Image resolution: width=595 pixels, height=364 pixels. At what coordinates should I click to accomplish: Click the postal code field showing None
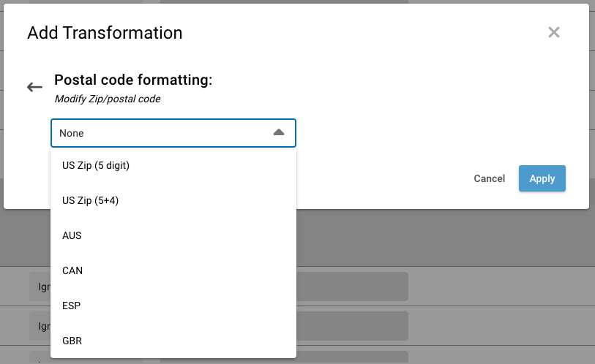(161, 134)
